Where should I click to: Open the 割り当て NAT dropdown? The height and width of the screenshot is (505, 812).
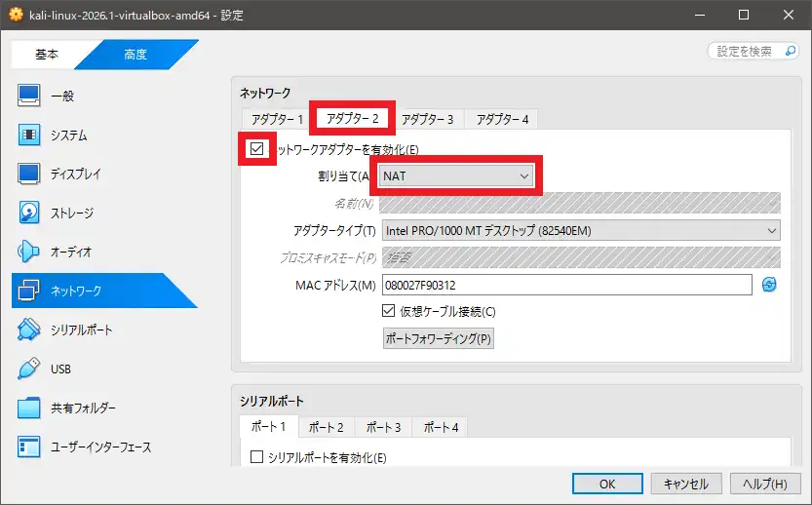pyautogui.click(x=456, y=176)
